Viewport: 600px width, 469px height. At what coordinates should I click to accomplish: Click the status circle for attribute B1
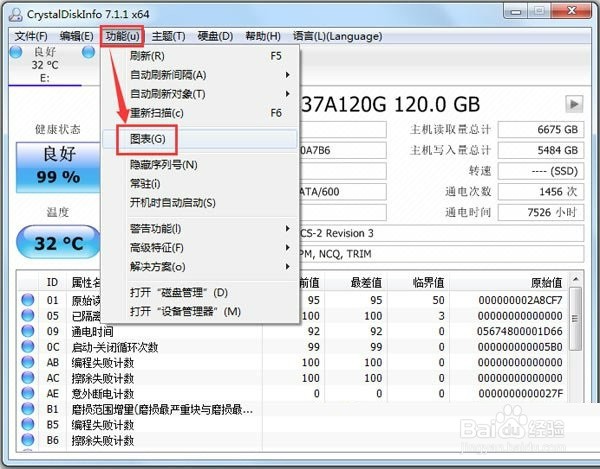tap(28, 409)
